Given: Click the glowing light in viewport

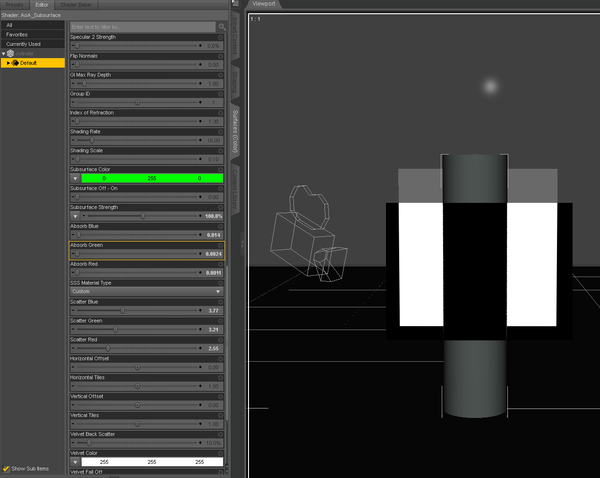Looking at the screenshot, I should click(491, 86).
